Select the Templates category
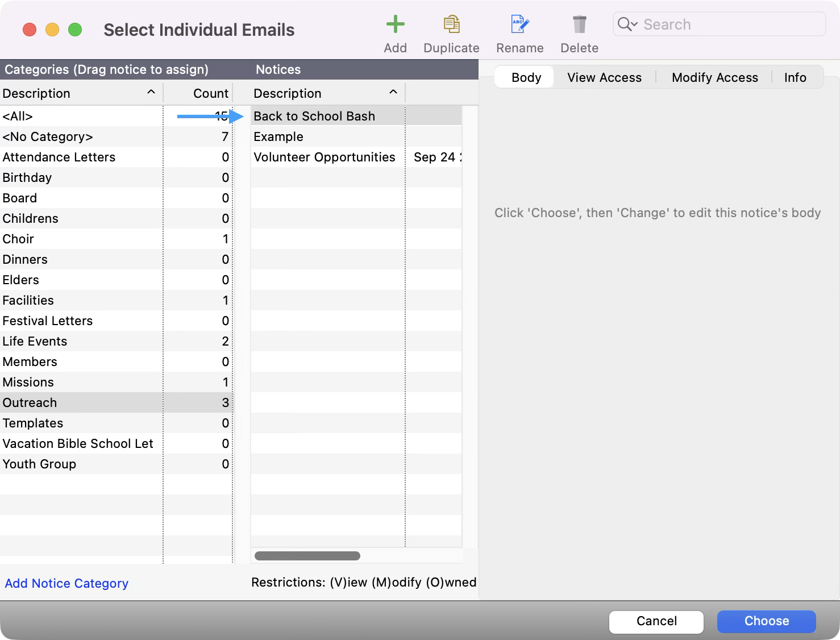 [116, 423]
